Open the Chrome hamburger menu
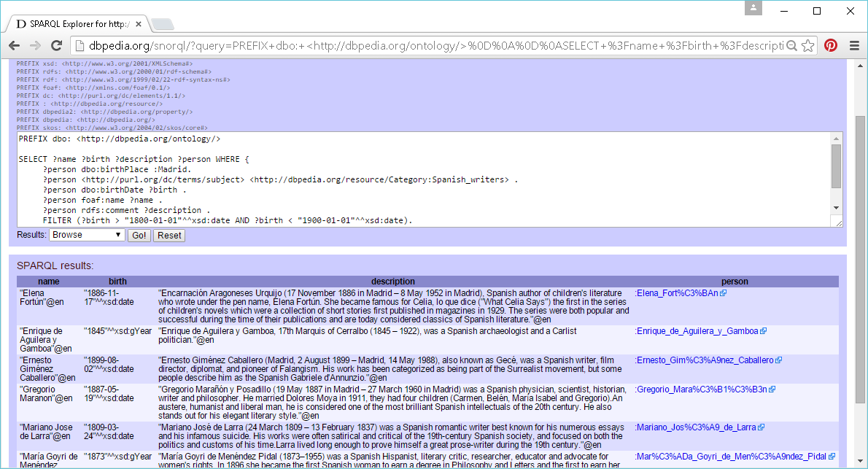 [x=854, y=46]
